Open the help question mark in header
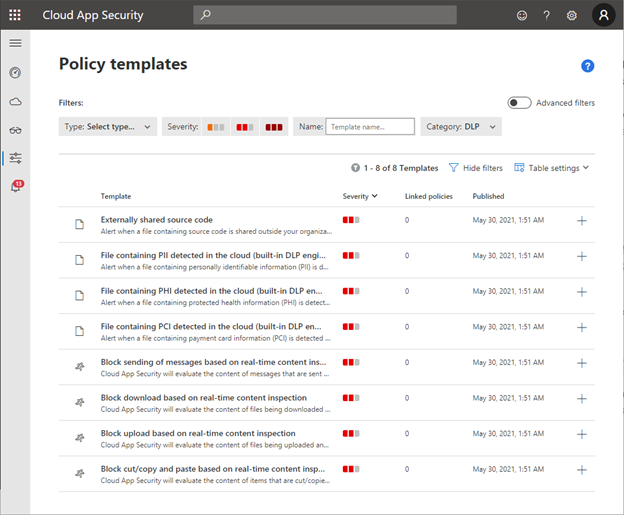This screenshot has height=515, width=624. tap(547, 16)
